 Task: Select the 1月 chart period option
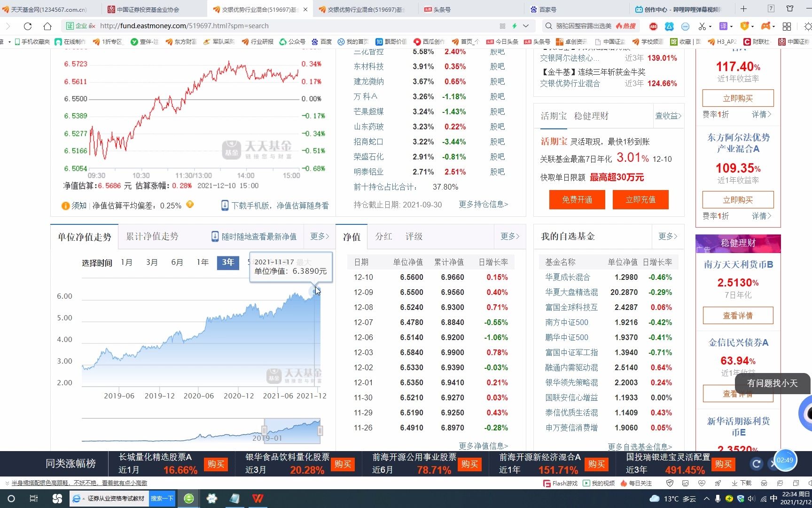(x=126, y=262)
